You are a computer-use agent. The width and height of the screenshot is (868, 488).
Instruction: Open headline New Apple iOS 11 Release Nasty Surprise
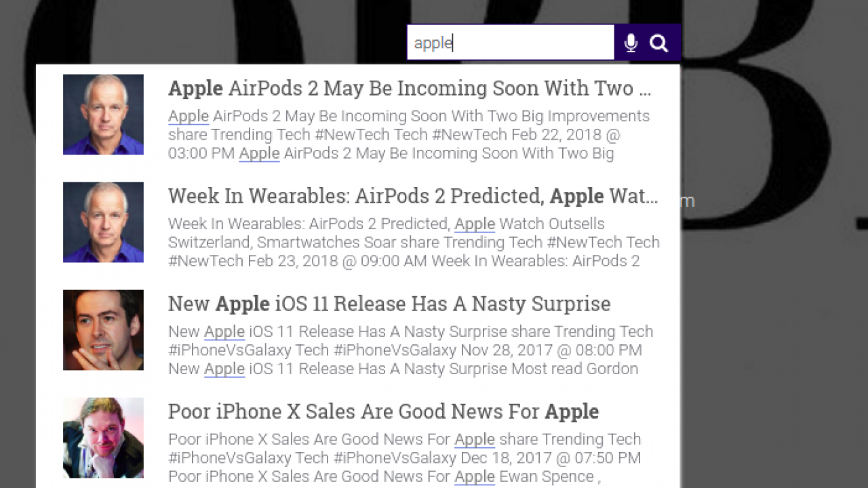point(389,304)
